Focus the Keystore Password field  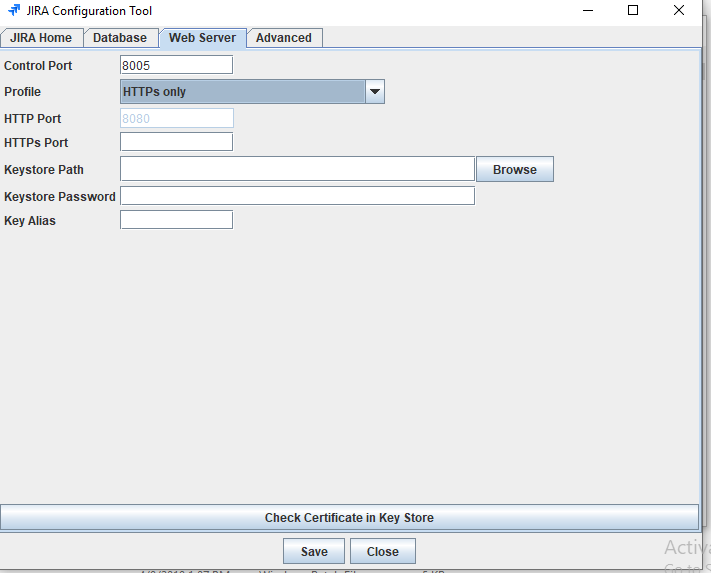297,196
